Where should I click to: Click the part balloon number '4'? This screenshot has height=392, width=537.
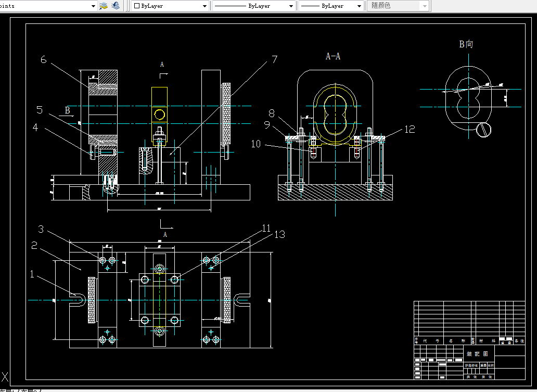(x=35, y=127)
